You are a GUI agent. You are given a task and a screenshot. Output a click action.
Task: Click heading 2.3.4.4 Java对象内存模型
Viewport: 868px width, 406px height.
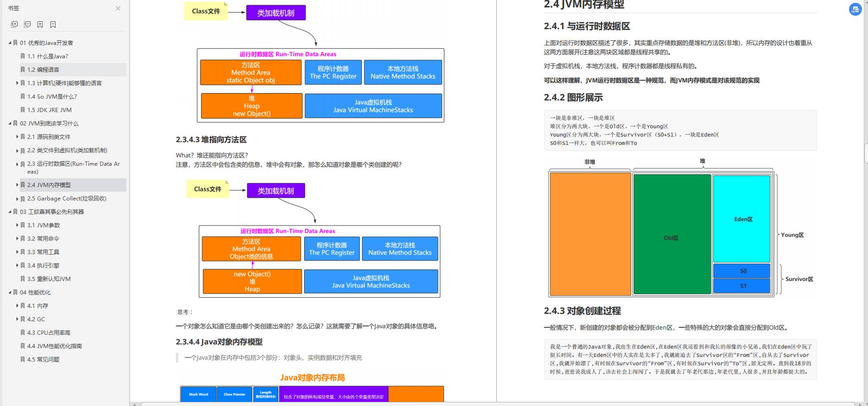pos(219,342)
